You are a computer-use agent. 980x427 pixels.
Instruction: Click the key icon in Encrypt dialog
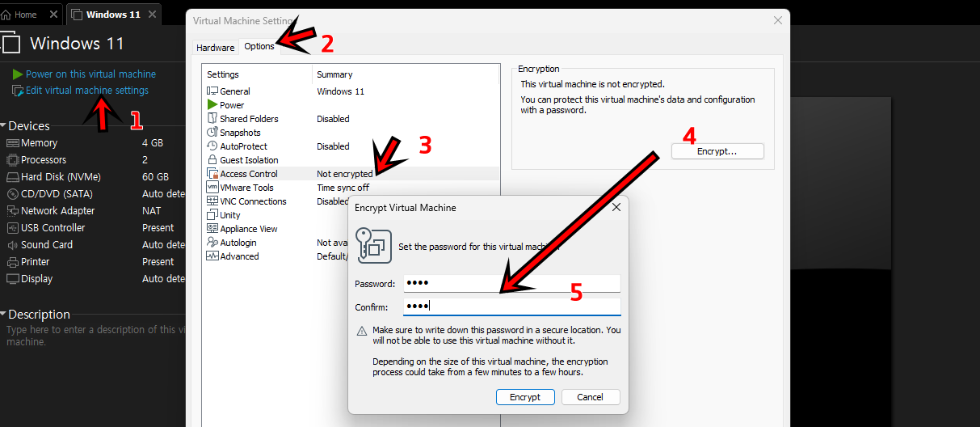pyautogui.click(x=374, y=246)
